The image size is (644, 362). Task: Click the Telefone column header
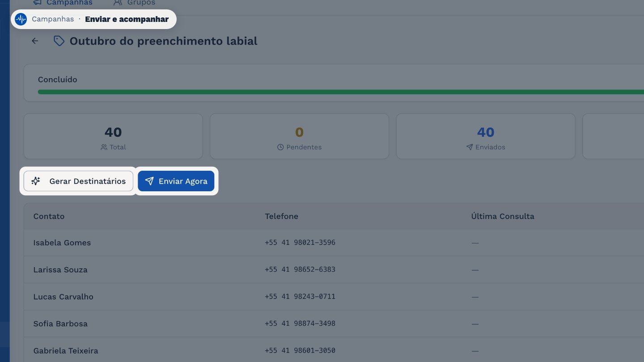pos(281,216)
